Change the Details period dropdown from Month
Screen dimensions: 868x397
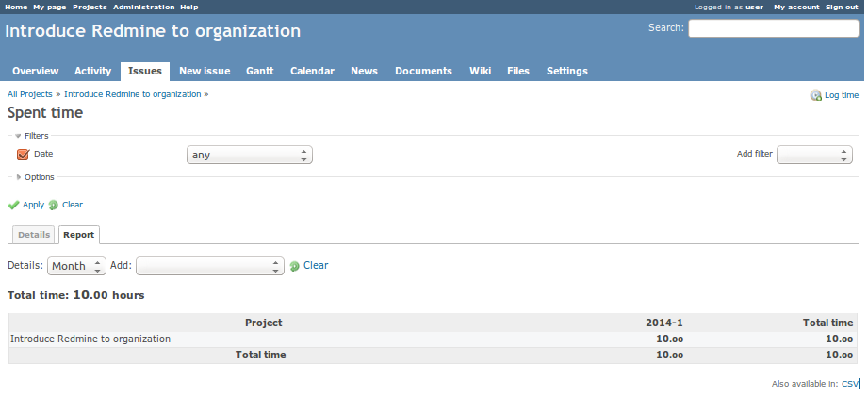[x=76, y=267]
